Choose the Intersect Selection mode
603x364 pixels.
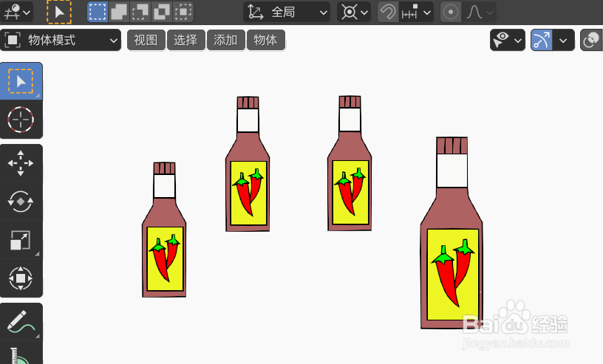[x=183, y=12]
